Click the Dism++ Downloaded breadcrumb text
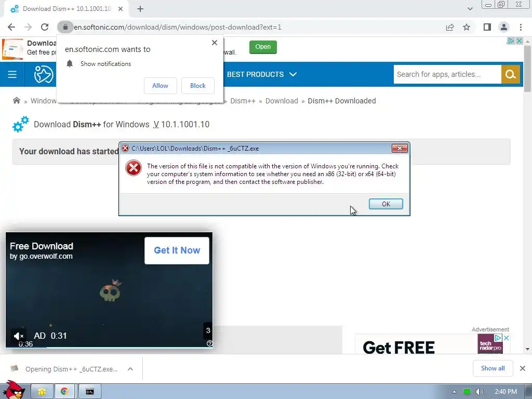Screen dimensions: 532x399 [x=342, y=101]
